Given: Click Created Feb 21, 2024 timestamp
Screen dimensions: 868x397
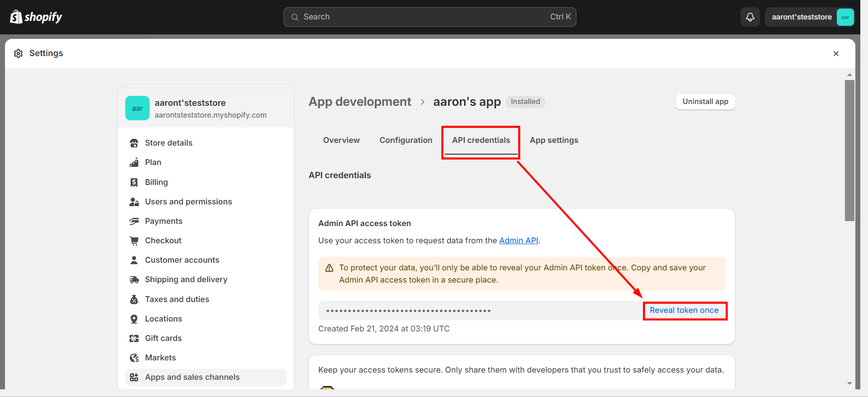Looking at the screenshot, I should tap(384, 329).
